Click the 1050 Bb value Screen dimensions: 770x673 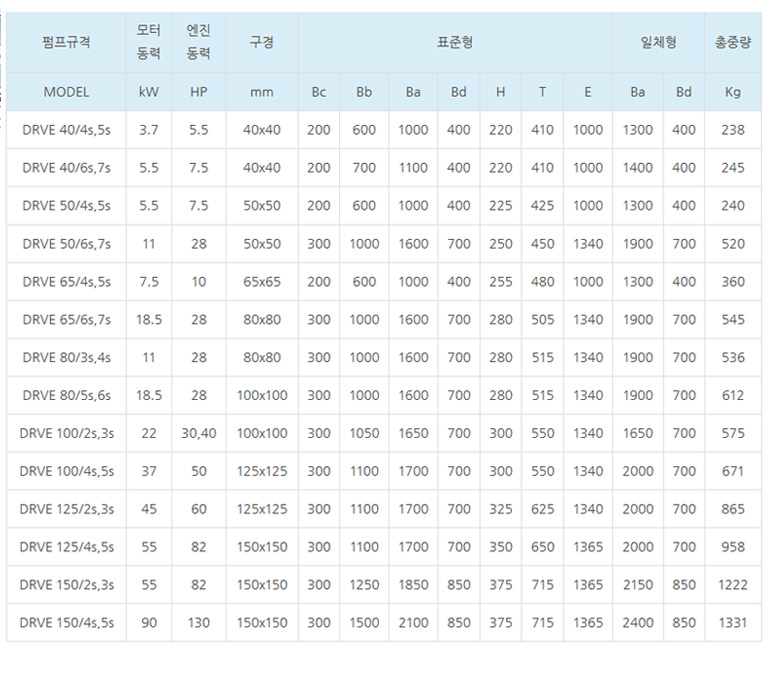364,433
